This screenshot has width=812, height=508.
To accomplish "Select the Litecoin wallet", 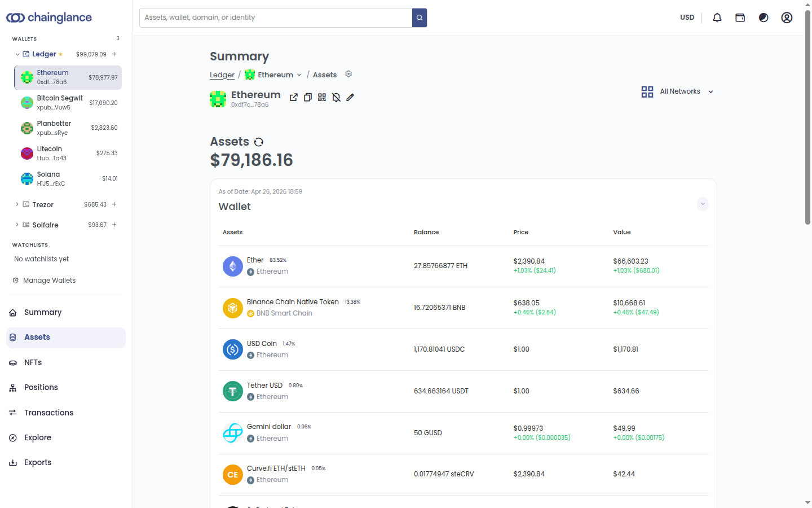I will pos(68,154).
